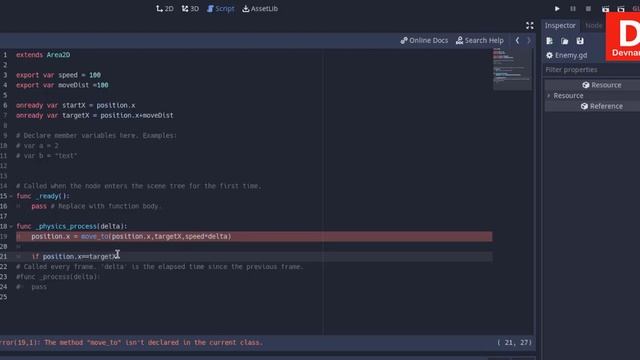This screenshot has height=360, width=640.
Task: Load an existing resource from disk
Action: coord(564,41)
